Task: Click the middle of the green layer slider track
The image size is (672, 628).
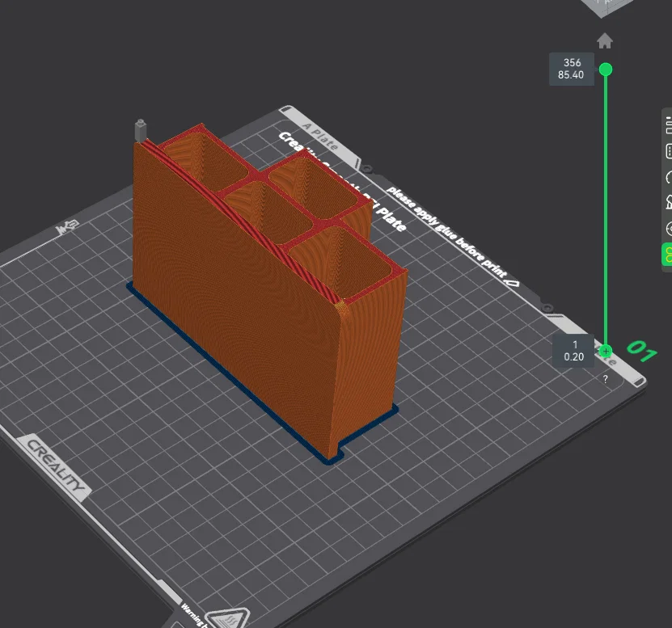Action: [606, 210]
